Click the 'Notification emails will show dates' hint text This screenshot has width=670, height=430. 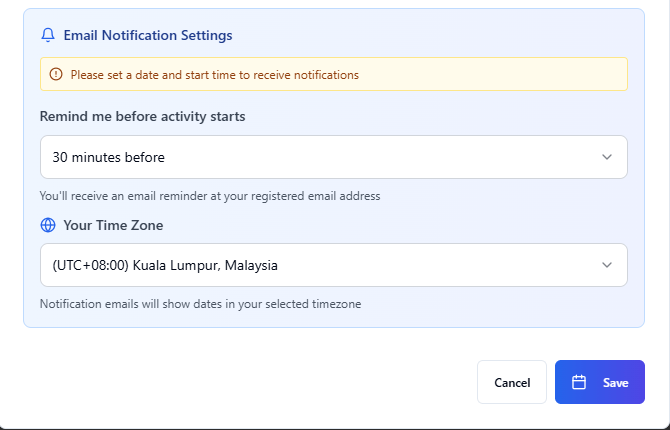coord(200,304)
